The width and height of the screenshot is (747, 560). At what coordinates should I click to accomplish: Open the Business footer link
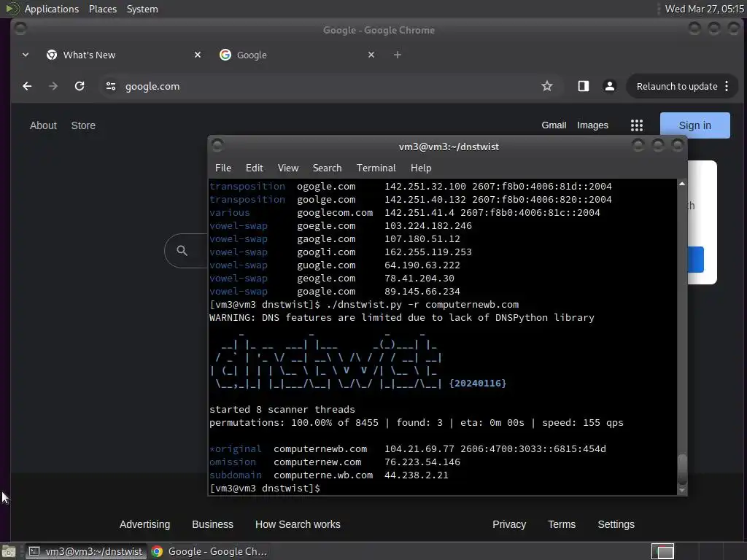pos(212,524)
